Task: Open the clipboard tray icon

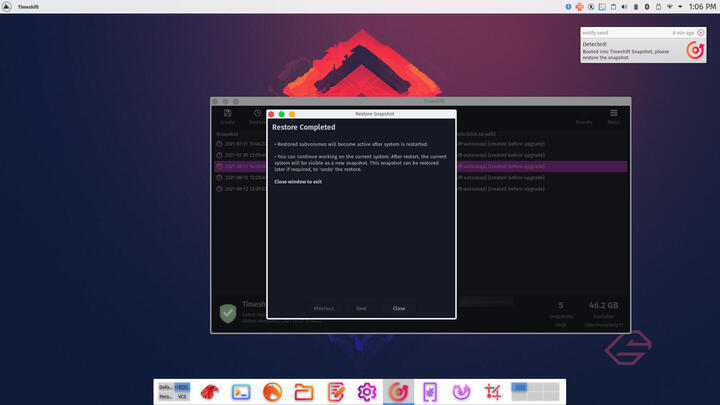Action: [613, 7]
